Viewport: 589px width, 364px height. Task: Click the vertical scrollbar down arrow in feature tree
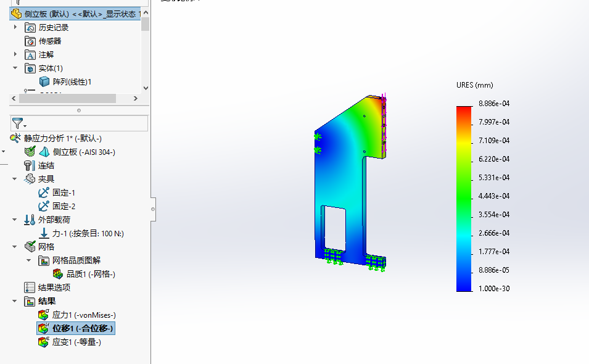coord(146,88)
